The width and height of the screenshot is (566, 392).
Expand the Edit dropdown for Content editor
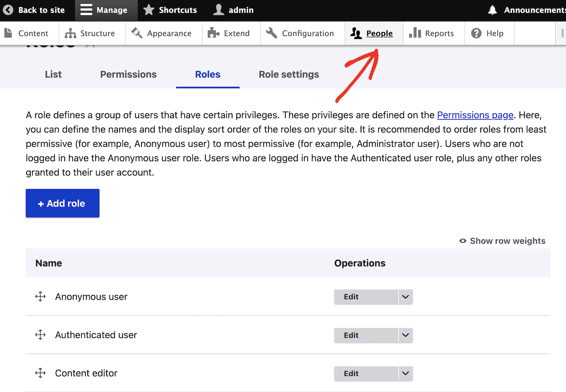click(405, 373)
